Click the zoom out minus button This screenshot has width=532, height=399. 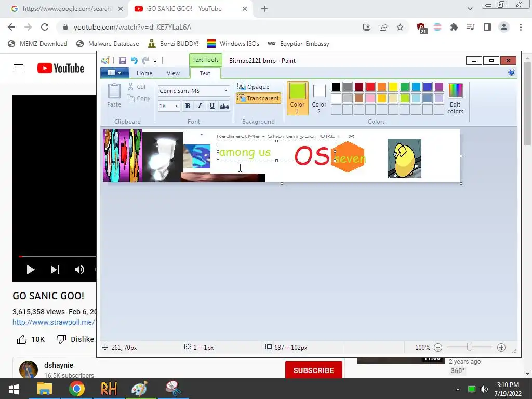(438, 348)
